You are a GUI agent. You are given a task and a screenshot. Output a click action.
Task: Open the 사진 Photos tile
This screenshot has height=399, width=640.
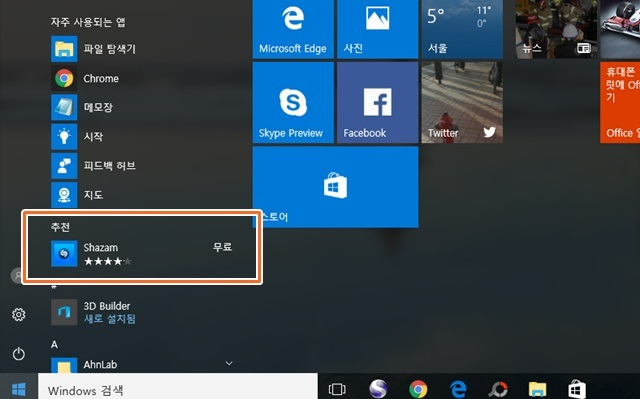pos(378,29)
